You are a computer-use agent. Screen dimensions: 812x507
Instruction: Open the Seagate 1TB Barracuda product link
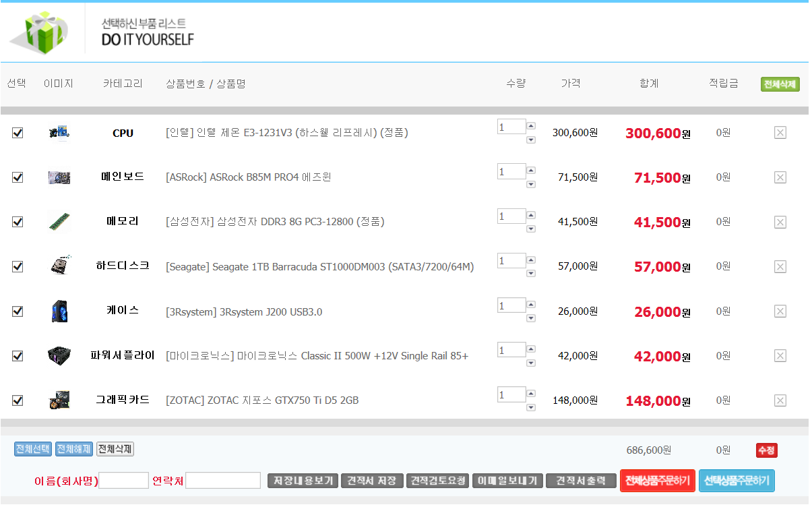coord(320,267)
